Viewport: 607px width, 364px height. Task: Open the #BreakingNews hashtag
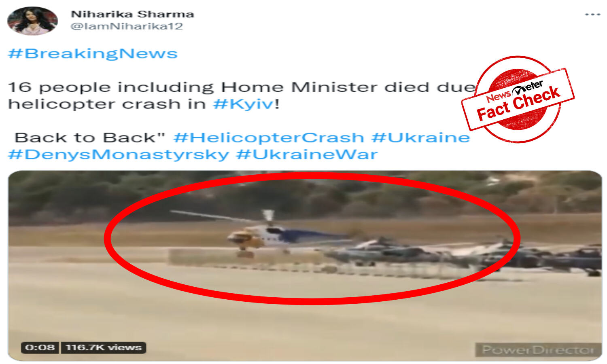pos(93,54)
